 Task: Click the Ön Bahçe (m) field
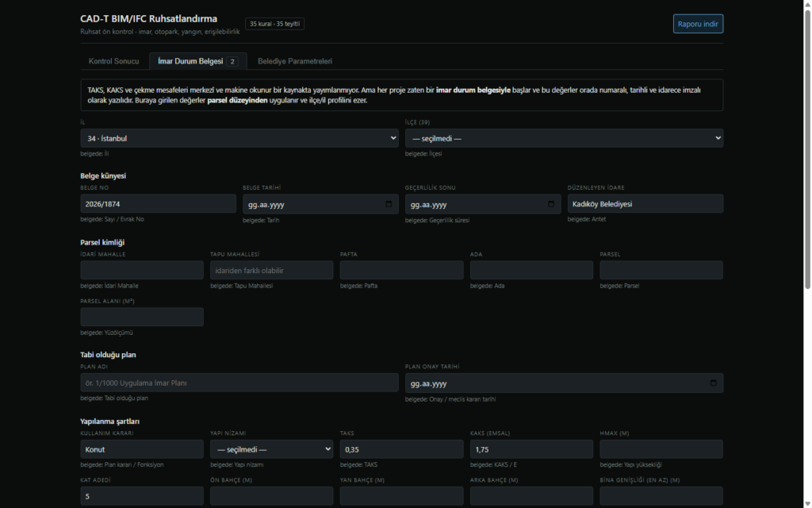pyautogui.click(x=271, y=496)
